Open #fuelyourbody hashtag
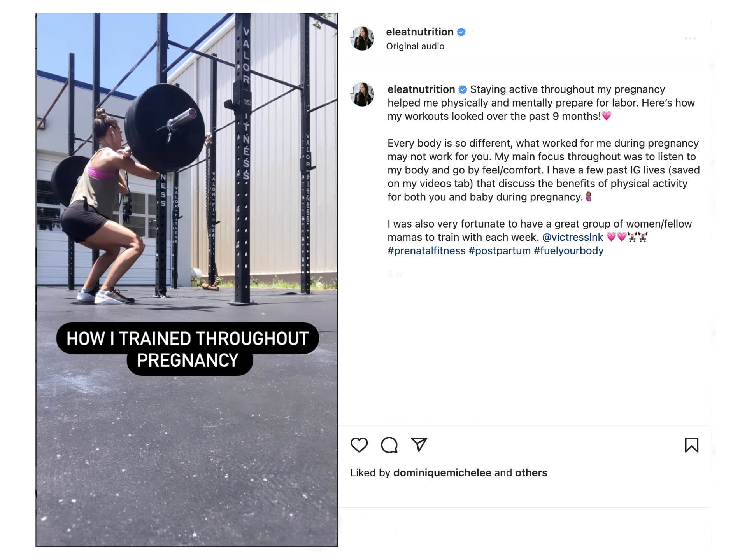 tap(568, 251)
